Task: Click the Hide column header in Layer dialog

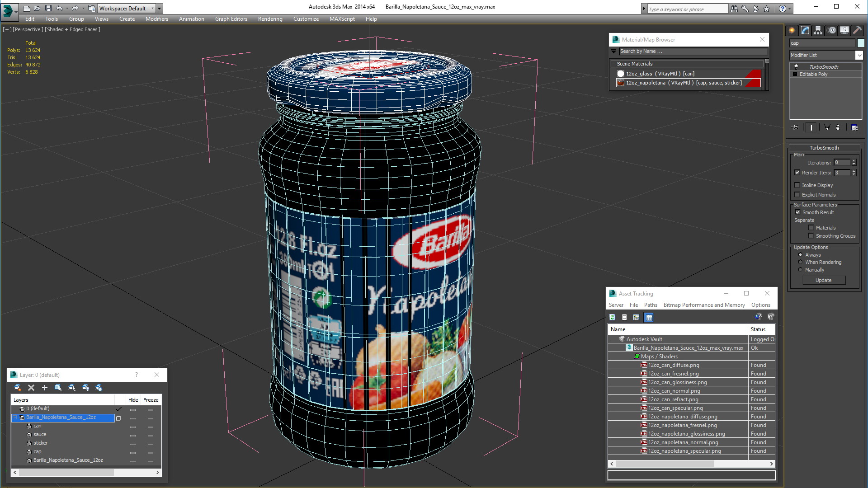Action: click(133, 400)
